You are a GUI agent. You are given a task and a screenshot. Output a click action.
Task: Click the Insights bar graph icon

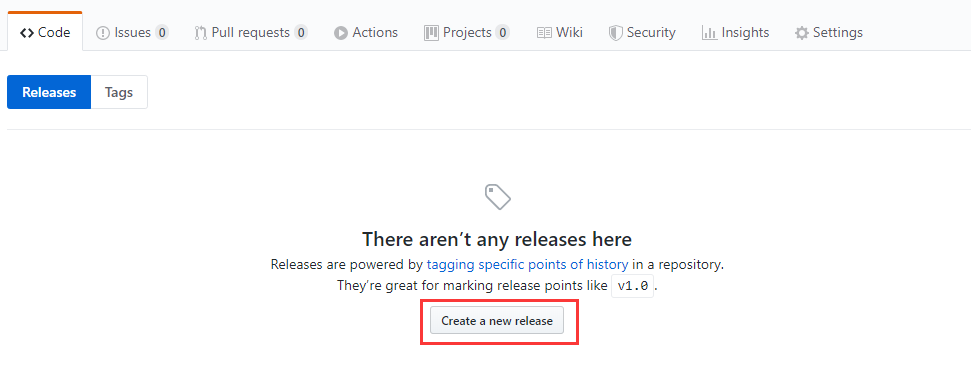709,33
